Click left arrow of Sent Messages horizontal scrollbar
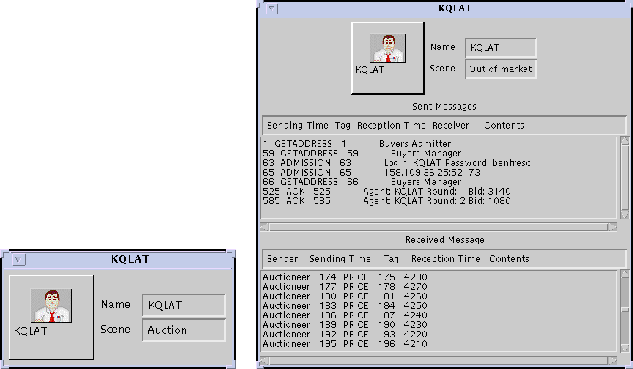This screenshot has width=633, height=369. [x=265, y=227]
